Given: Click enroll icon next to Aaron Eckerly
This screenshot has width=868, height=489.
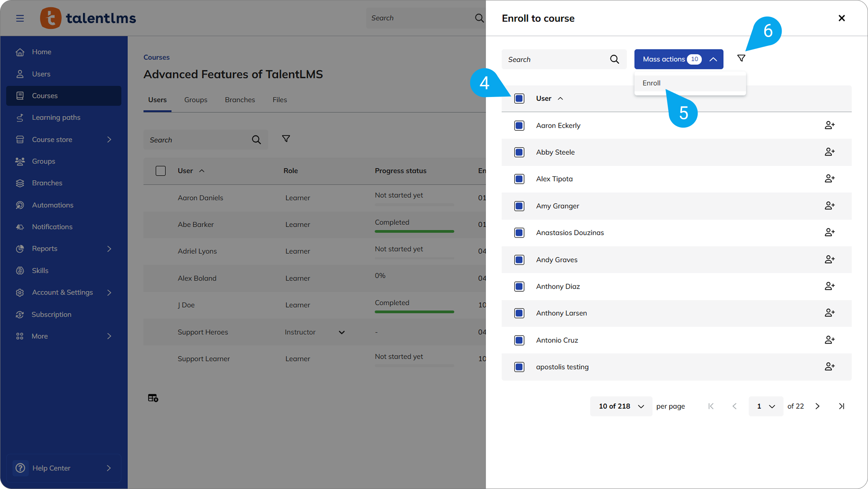Looking at the screenshot, I should point(829,125).
